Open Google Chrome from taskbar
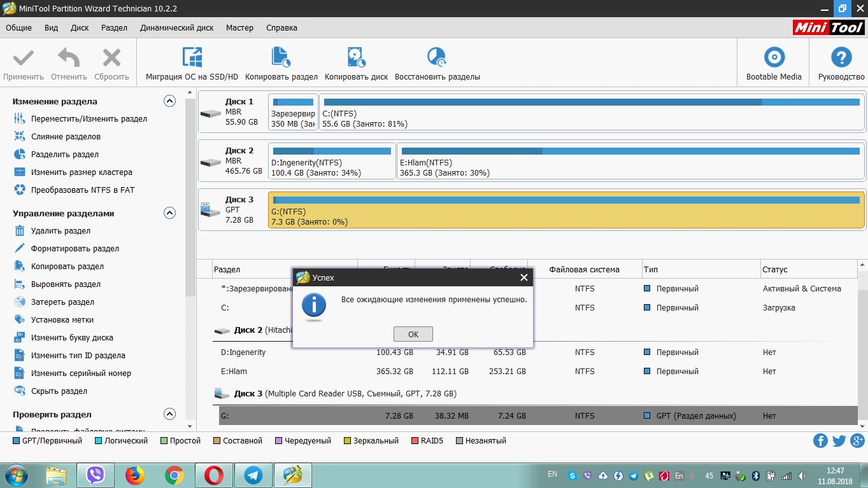 [x=174, y=475]
